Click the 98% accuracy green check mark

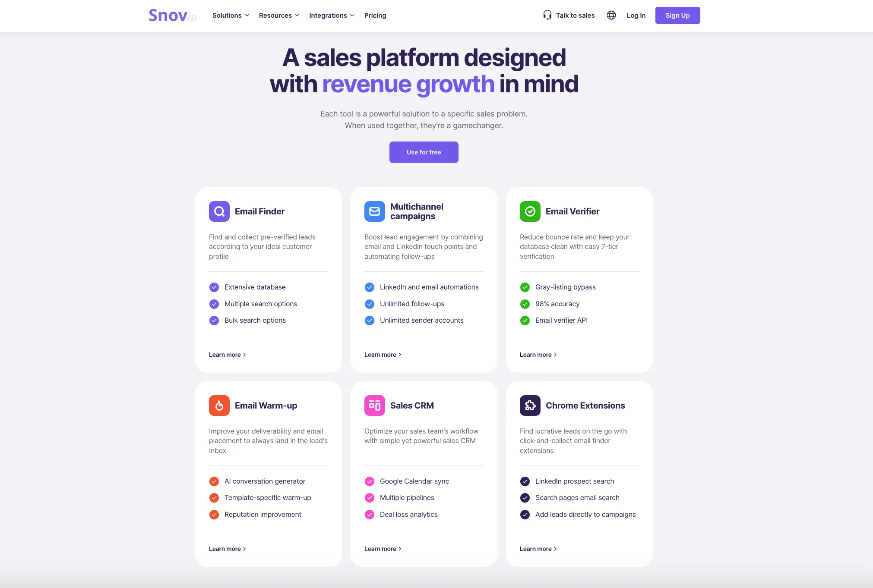pos(525,304)
